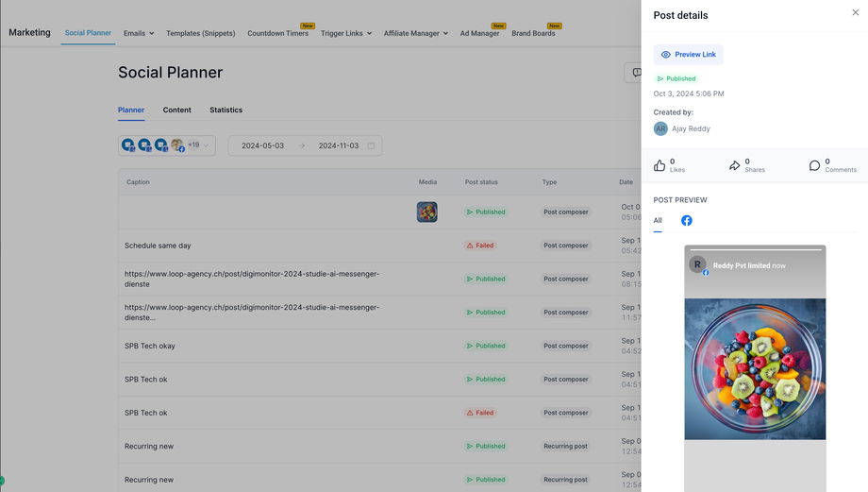Click the feedback icon button beside the Social Planner heading

click(636, 73)
